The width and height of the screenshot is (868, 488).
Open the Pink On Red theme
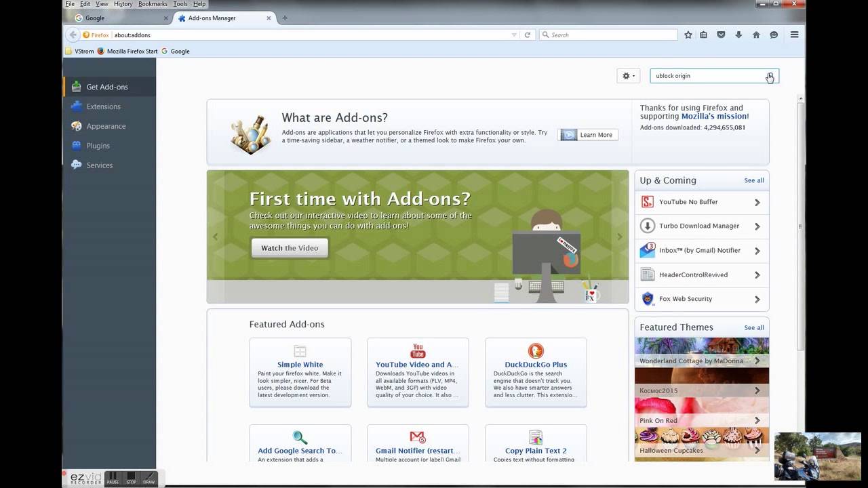pyautogui.click(x=702, y=412)
